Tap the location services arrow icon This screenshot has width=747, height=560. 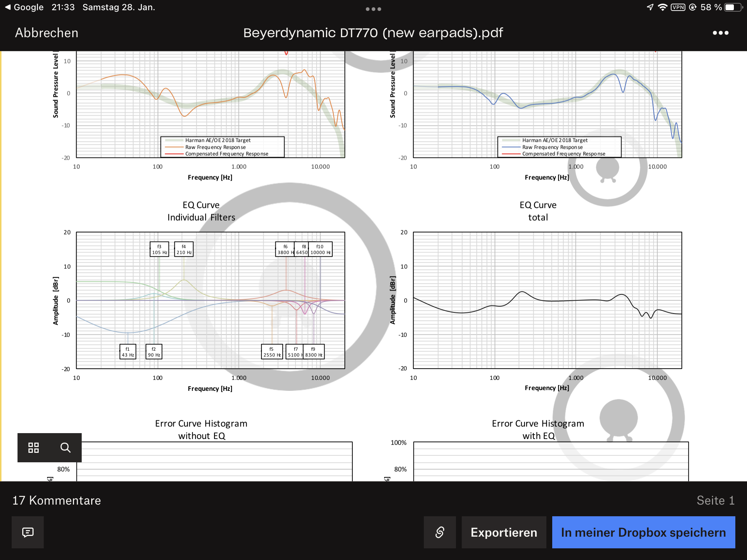click(x=650, y=7)
